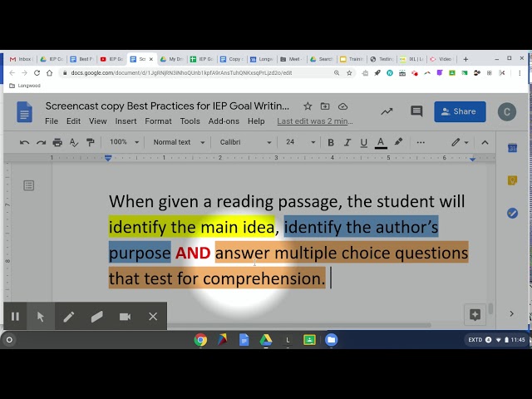This screenshot has height=399, width=532.
Task: Toggle the screencast webcam camera
Action: (125, 317)
